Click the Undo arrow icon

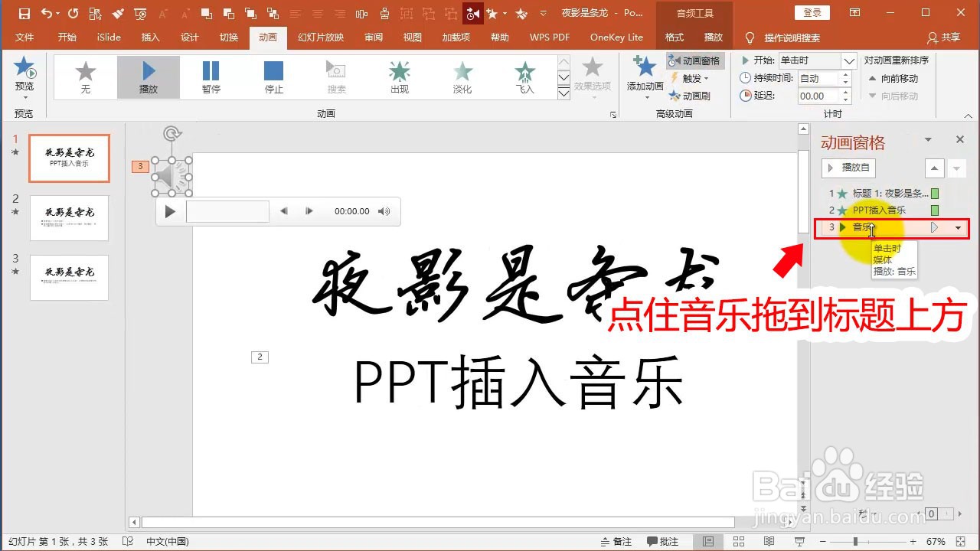point(46,13)
